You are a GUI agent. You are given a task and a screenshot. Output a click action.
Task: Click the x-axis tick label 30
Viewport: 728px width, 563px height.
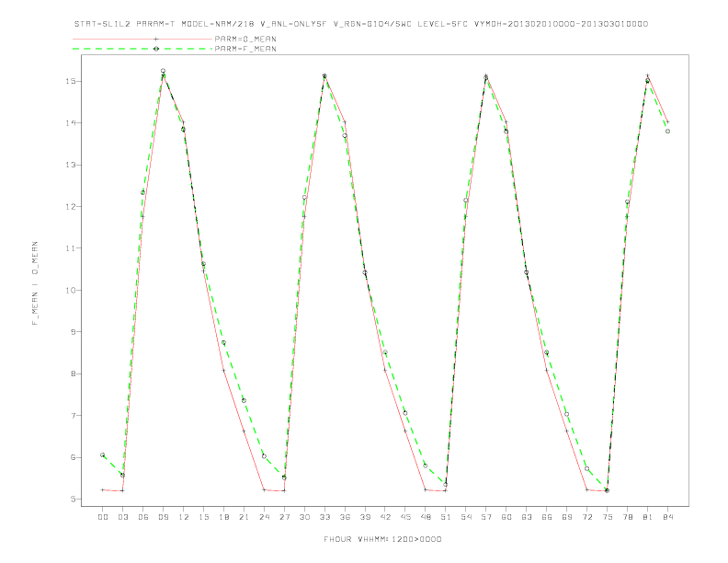tap(304, 517)
